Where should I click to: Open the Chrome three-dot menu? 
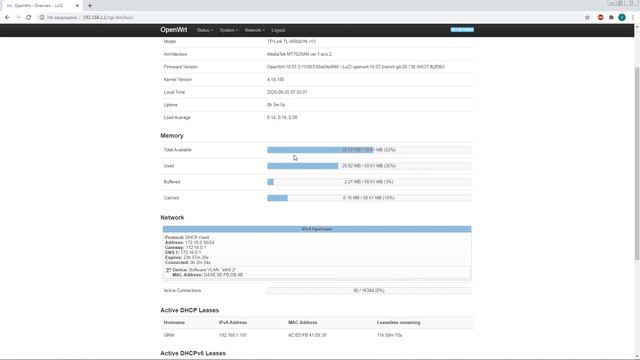click(x=633, y=18)
